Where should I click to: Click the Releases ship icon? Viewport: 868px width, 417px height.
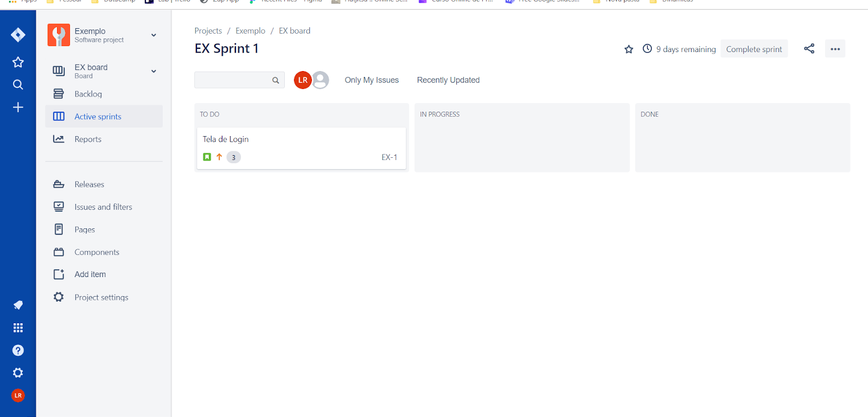pos(59,184)
